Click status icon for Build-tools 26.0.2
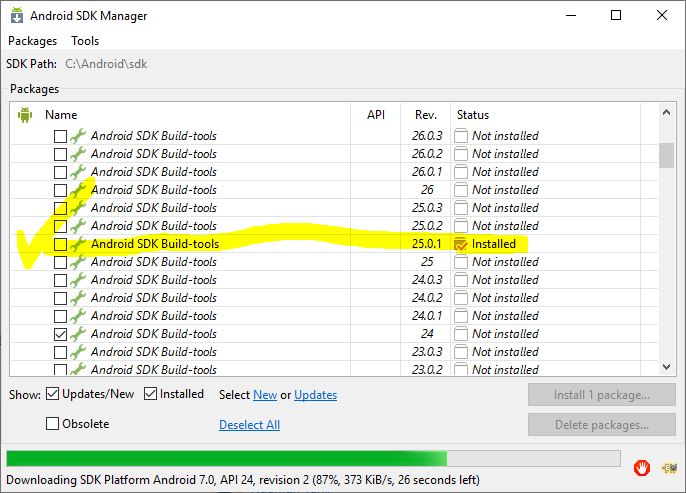This screenshot has height=493, width=686. [460, 154]
